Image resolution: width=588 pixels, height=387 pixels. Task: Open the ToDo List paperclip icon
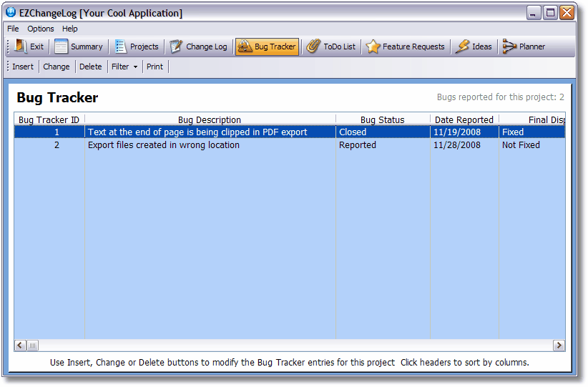313,46
